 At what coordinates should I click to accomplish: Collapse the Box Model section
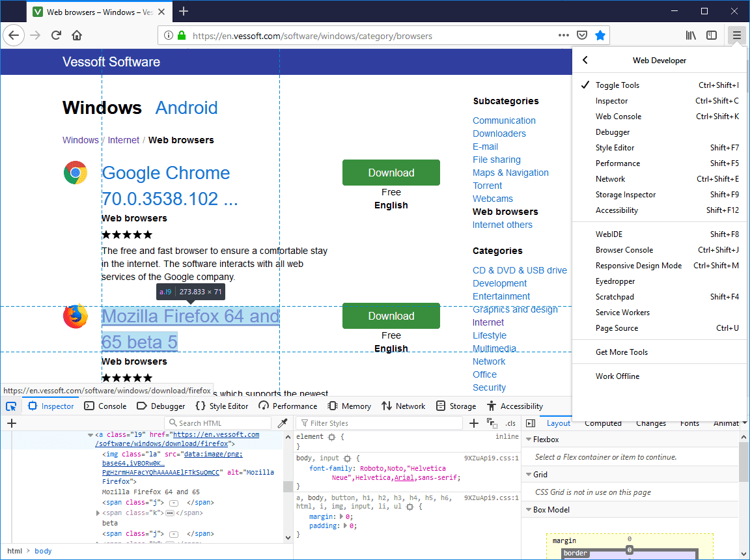point(529,510)
